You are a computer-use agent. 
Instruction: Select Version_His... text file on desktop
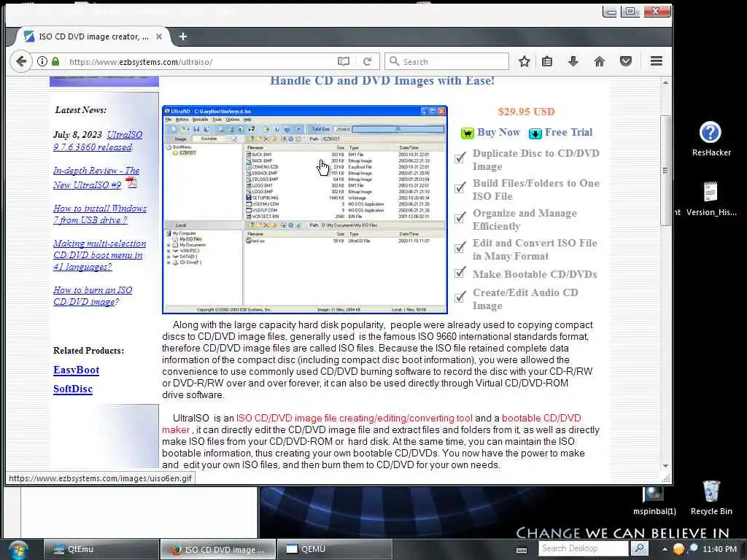pos(711,198)
